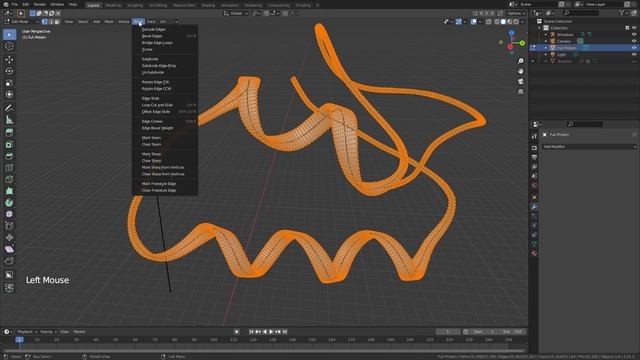Screen dimensions: 640x360
Task: Open the Edit Mode dropdown
Action: pyautogui.click(x=21, y=22)
